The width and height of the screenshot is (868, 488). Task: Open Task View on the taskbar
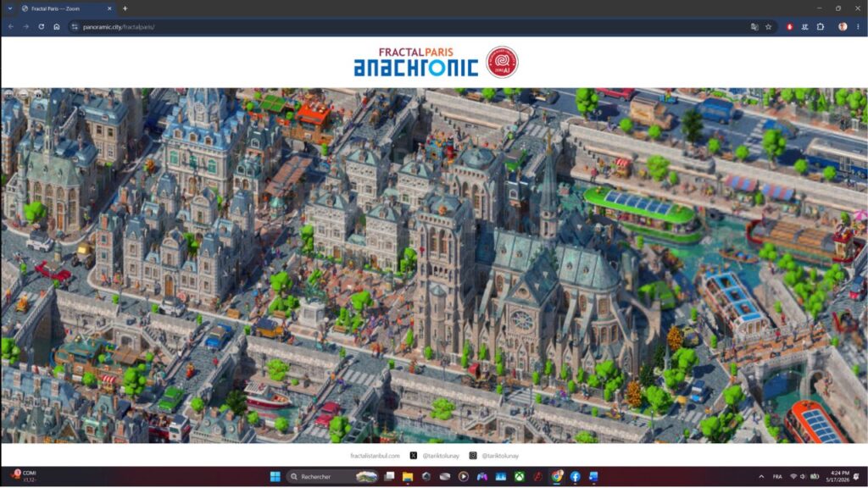tap(389, 476)
